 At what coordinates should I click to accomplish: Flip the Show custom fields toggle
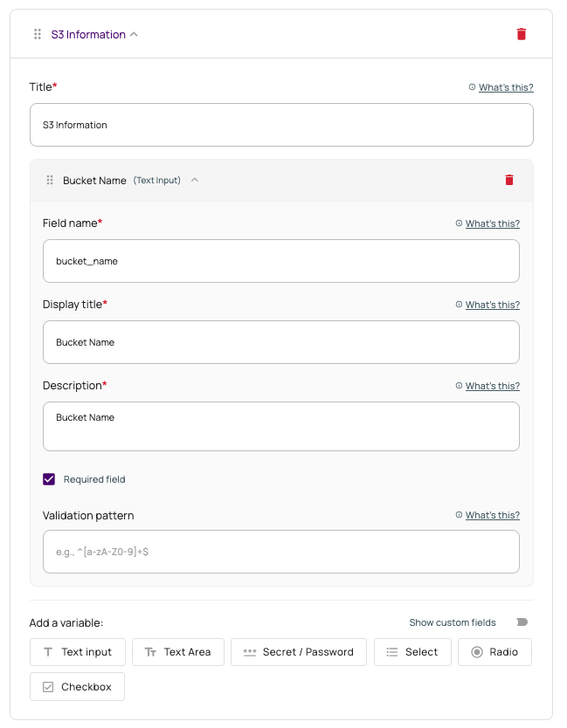(521, 622)
